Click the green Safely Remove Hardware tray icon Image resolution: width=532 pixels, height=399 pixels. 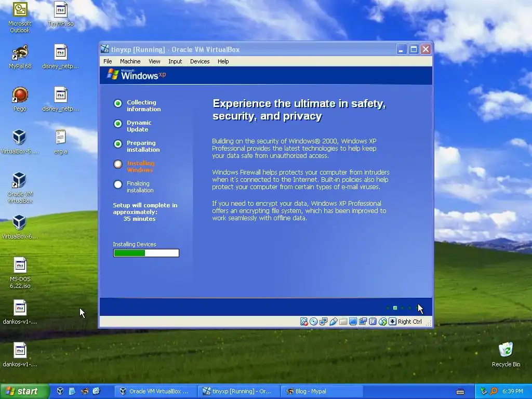(484, 391)
